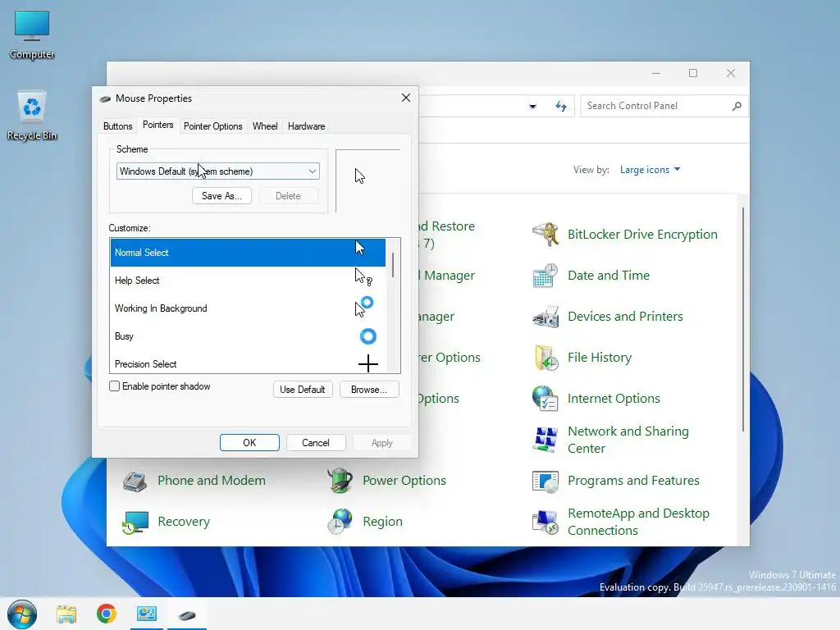Click the Browse... button
Screen dimensions: 840x630
coord(369,390)
